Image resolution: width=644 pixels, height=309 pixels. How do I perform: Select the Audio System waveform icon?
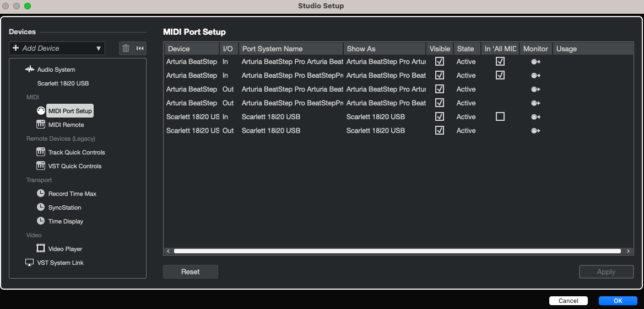pos(30,70)
